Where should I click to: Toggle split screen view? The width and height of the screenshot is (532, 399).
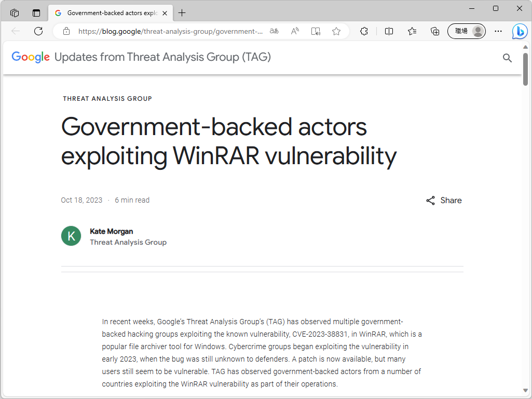click(x=388, y=31)
